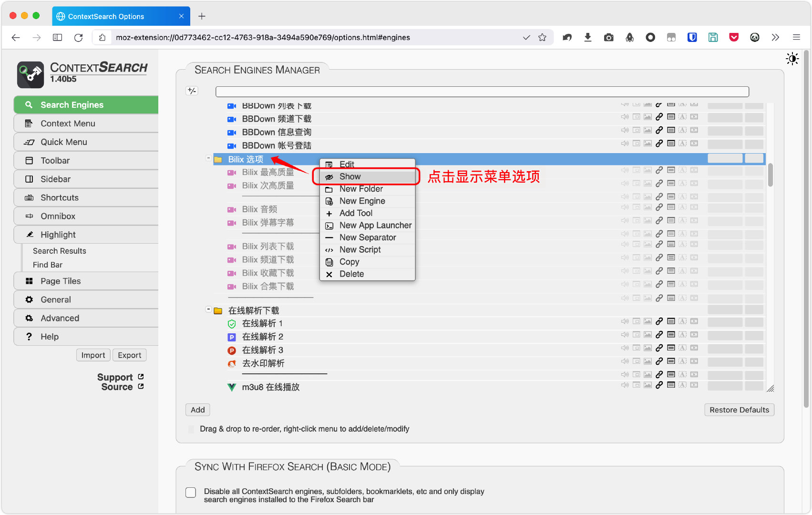
Task: Click the camera icon of BBDown 频道下载
Action: click(x=232, y=119)
